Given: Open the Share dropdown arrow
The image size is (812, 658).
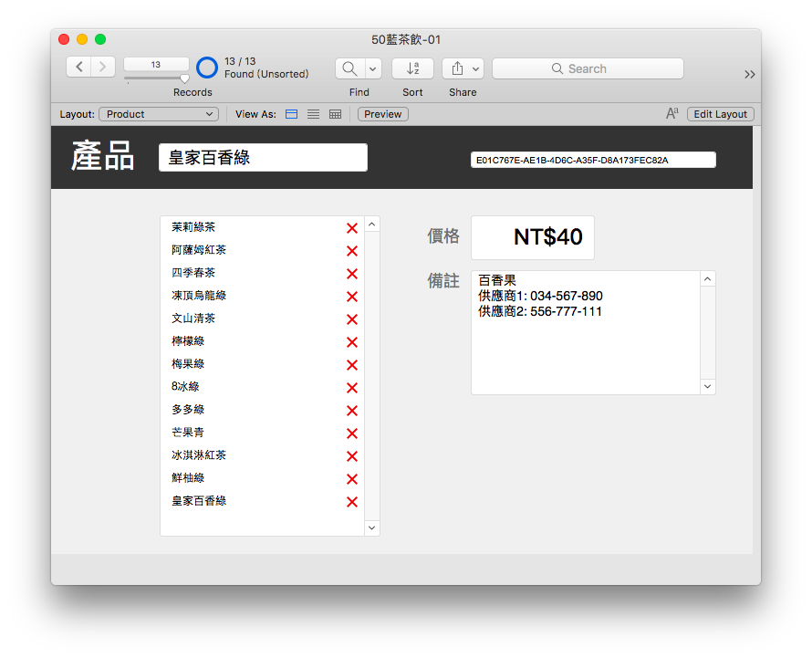Looking at the screenshot, I should [475, 68].
